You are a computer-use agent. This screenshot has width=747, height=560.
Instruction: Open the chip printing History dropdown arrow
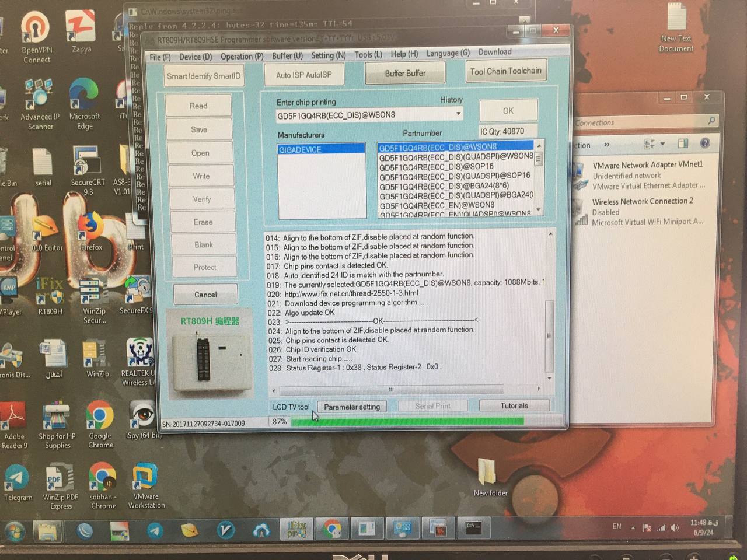point(458,114)
